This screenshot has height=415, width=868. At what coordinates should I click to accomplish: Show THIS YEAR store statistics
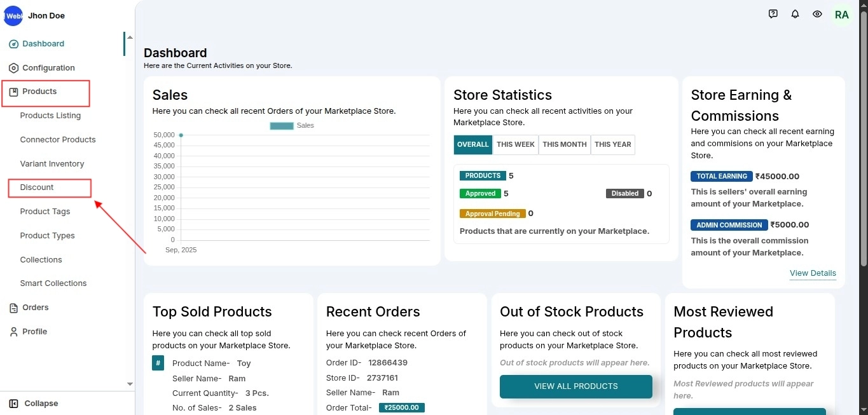click(612, 144)
